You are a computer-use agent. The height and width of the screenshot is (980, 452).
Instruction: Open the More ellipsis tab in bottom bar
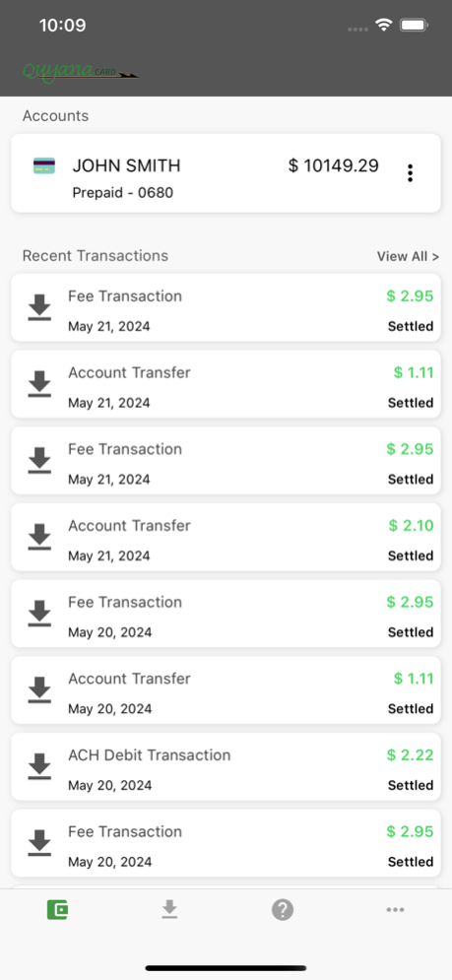(x=395, y=910)
